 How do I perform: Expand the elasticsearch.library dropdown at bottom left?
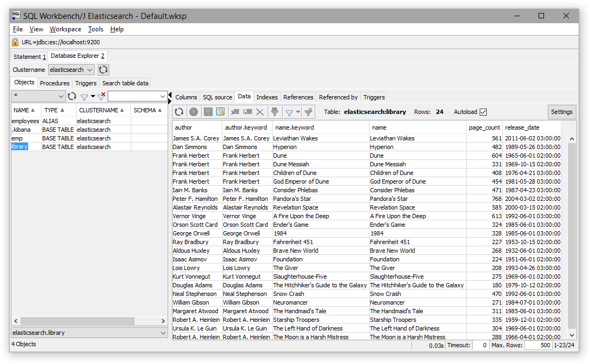164,332
